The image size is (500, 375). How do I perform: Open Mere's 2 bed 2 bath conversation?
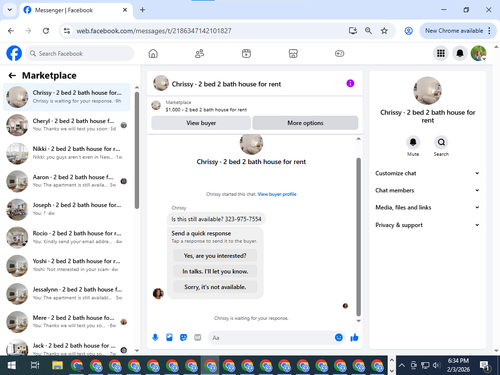(x=67, y=322)
